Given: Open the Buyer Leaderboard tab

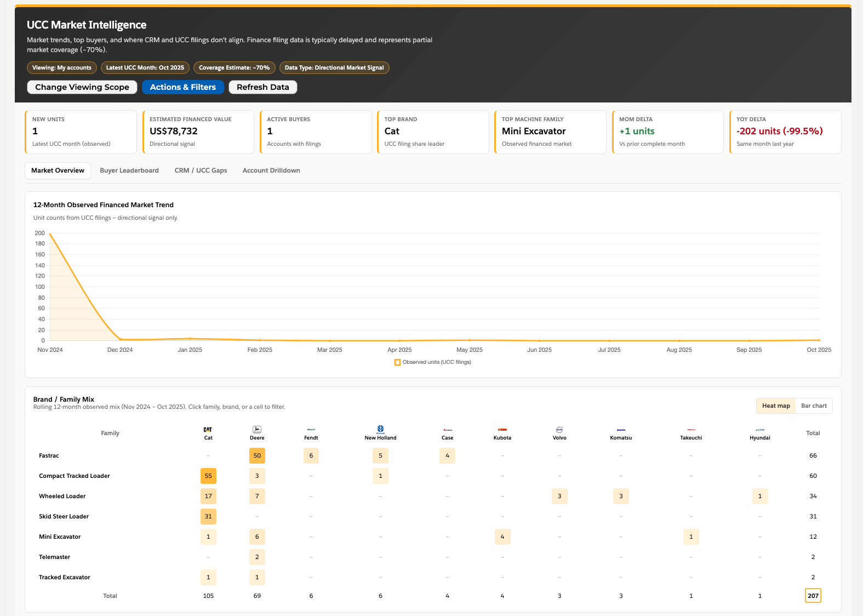Looking at the screenshot, I should pyautogui.click(x=129, y=170).
